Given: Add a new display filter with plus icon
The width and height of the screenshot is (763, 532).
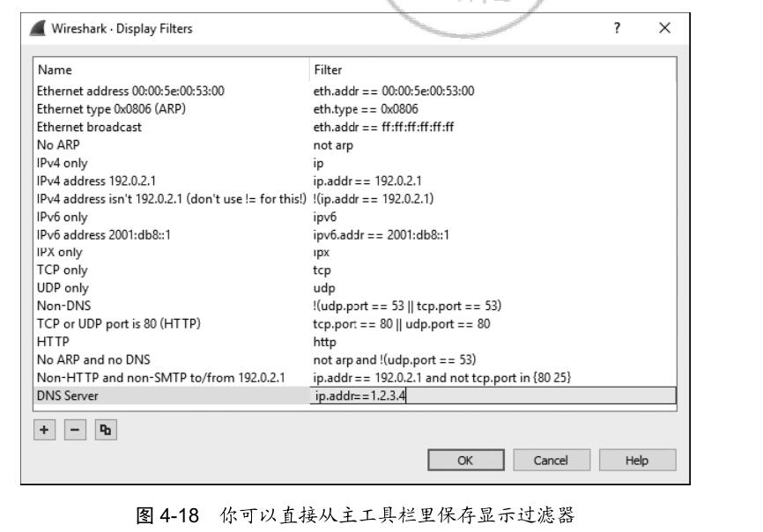Looking at the screenshot, I should coord(44,430).
